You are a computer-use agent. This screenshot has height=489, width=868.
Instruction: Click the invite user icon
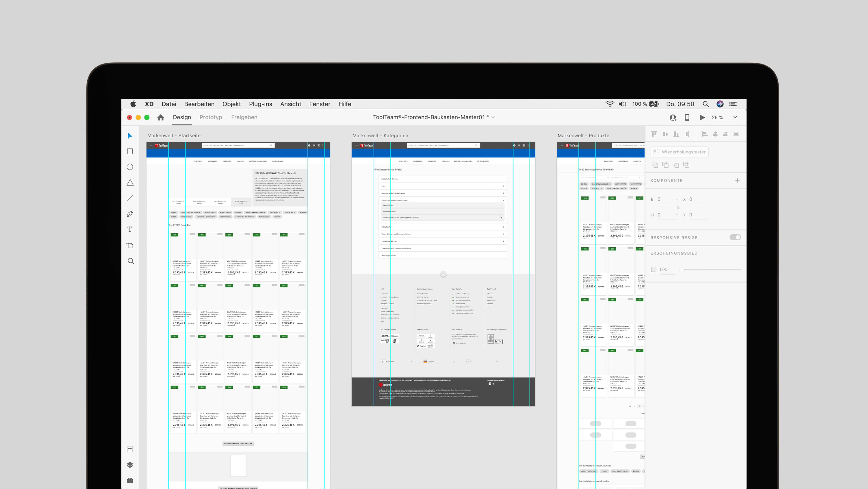tap(673, 117)
